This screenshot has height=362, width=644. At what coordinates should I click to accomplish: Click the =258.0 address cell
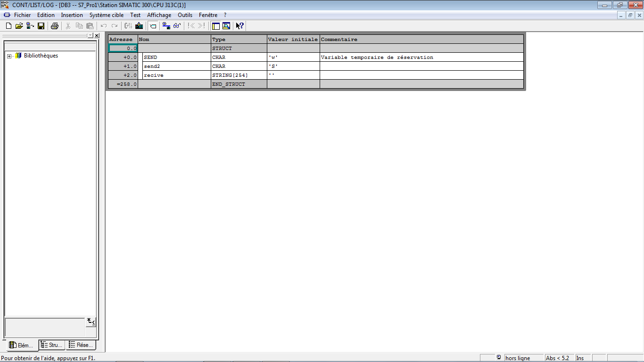pyautogui.click(x=123, y=84)
